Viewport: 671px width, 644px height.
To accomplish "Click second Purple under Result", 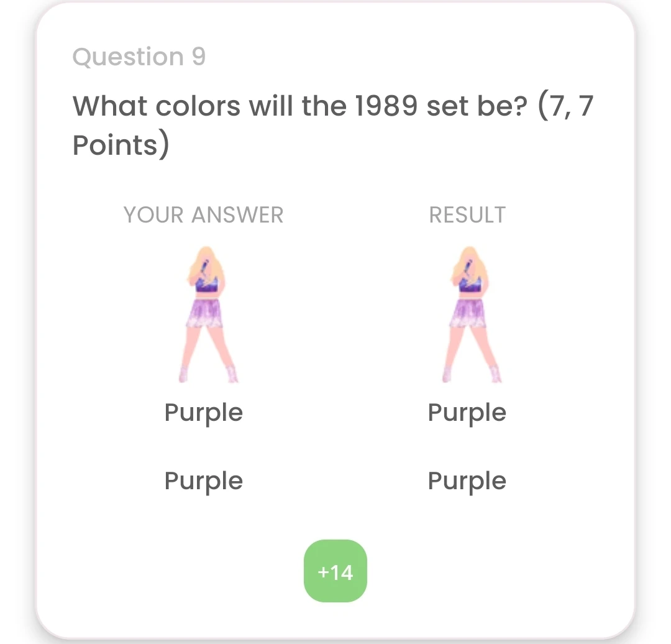I will pos(467,481).
